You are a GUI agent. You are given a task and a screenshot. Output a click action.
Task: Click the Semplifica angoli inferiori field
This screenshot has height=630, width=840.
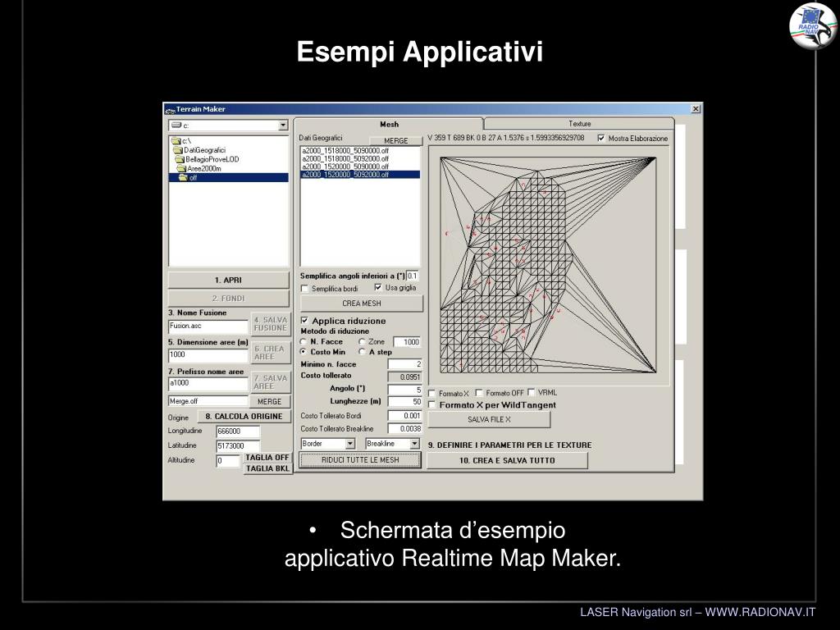[x=412, y=276]
